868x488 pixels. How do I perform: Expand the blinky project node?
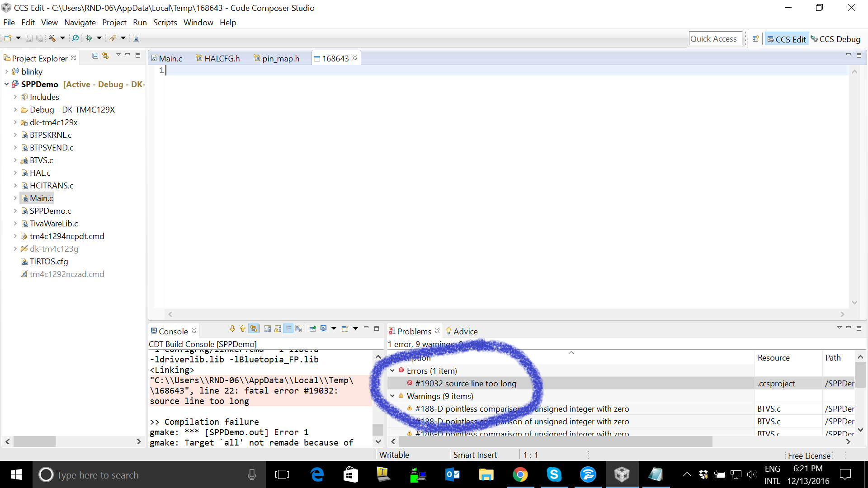coord(6,71)
